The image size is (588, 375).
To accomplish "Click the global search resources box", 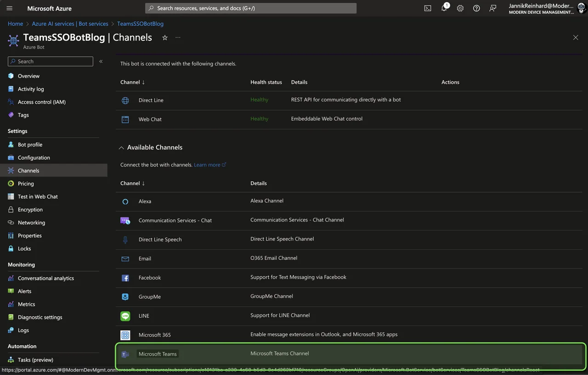I will click(x=251, y=8).
